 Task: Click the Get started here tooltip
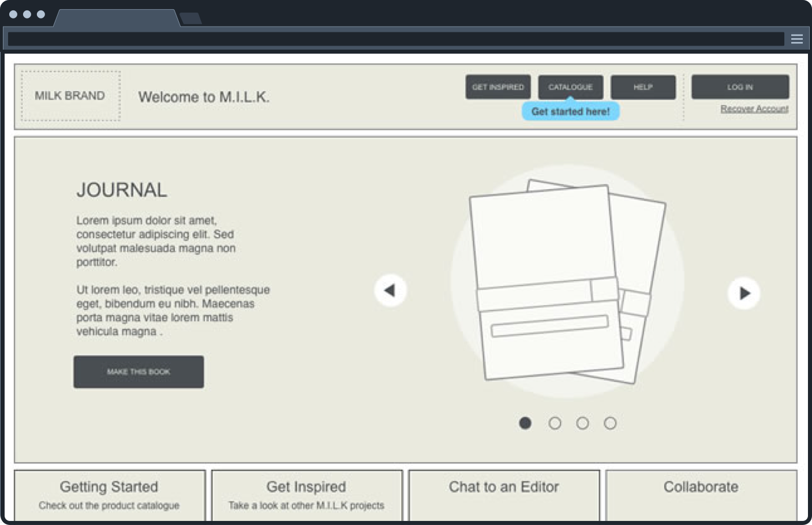[x=571, y=111]
